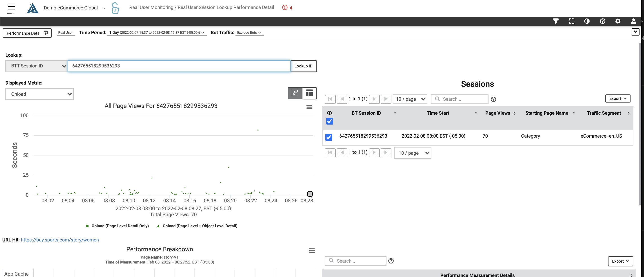The width and height of the screenshot is (644, 277).
Task: Open the Displayed Metric Onload dropdown
Action: [x=39, y=94]
